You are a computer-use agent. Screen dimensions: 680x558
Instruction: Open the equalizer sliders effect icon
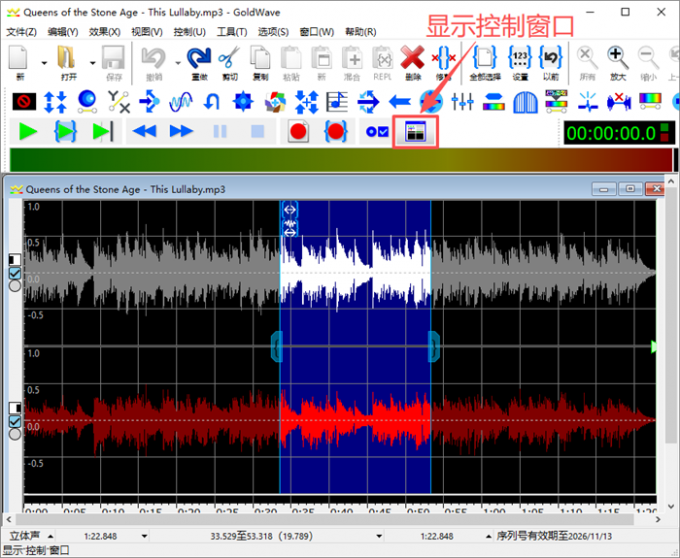coord(462,102)
